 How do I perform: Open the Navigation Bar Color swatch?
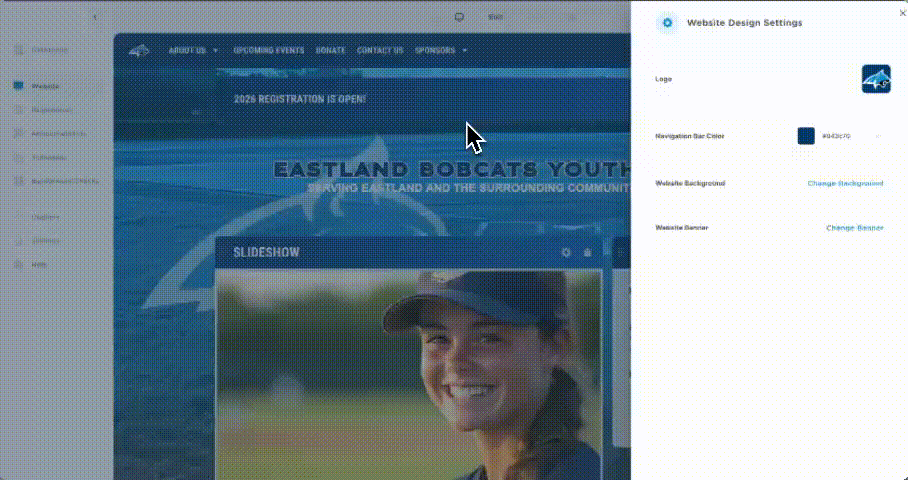point(806,136)
